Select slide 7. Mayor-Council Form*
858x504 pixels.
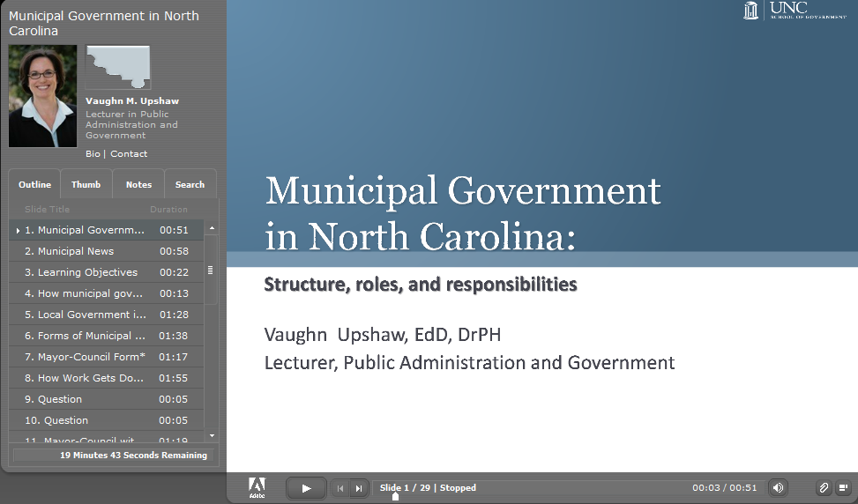[x=106, y=357]
